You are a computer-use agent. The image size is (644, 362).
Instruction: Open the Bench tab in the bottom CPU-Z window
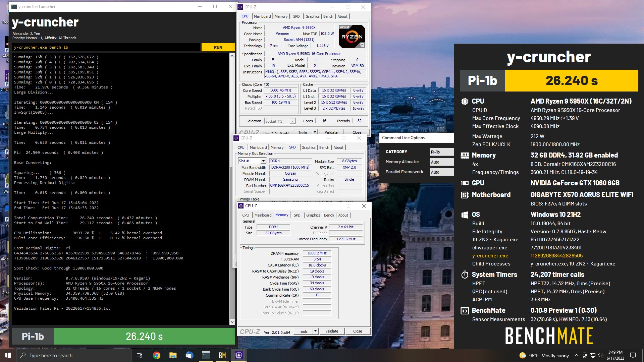329,215
